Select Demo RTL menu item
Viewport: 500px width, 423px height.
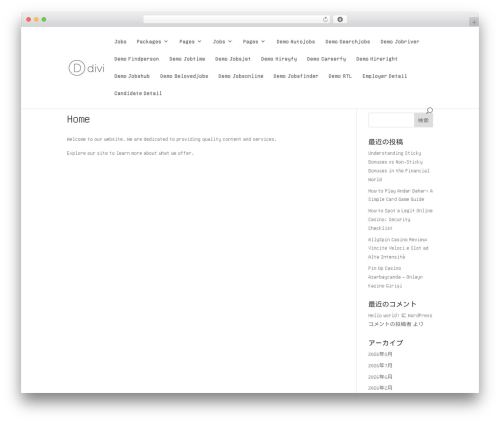340,76
